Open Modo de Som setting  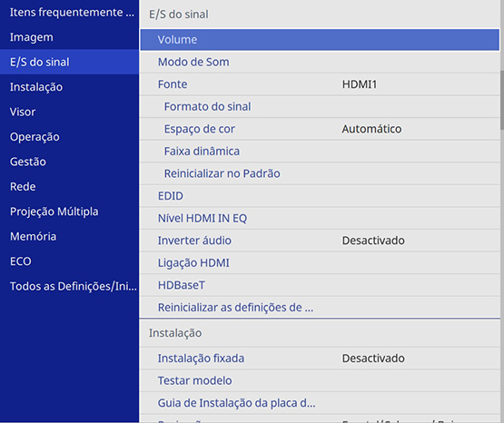[320, 62]
